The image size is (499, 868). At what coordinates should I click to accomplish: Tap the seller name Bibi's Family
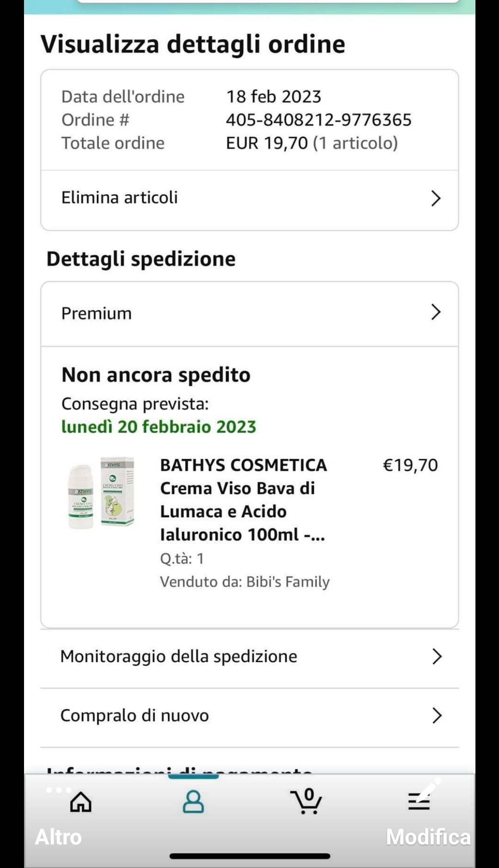(x=288, y=582)
